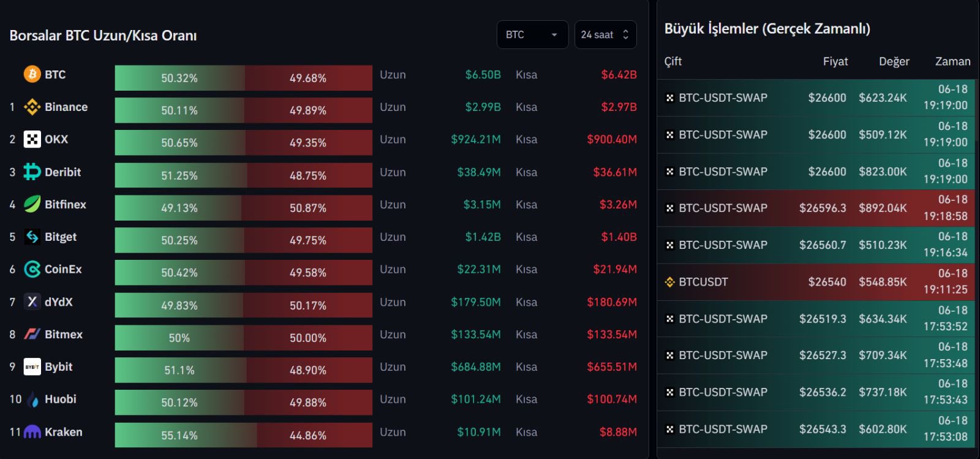Screen dimensions: 980x459
Task: Click the Deribit logo icon
Action: tap(32, 172)
